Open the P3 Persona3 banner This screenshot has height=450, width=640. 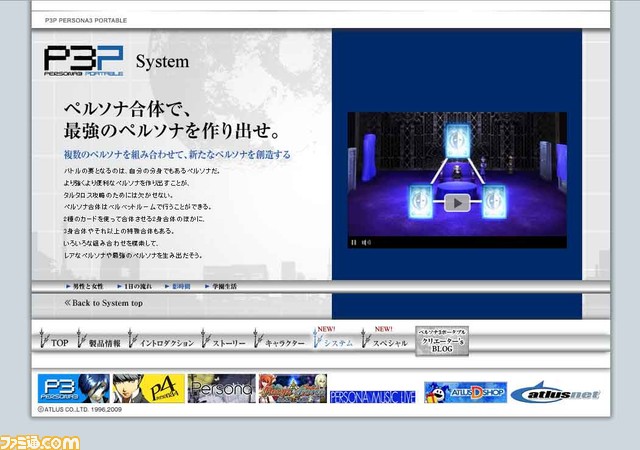click(73, 388)
